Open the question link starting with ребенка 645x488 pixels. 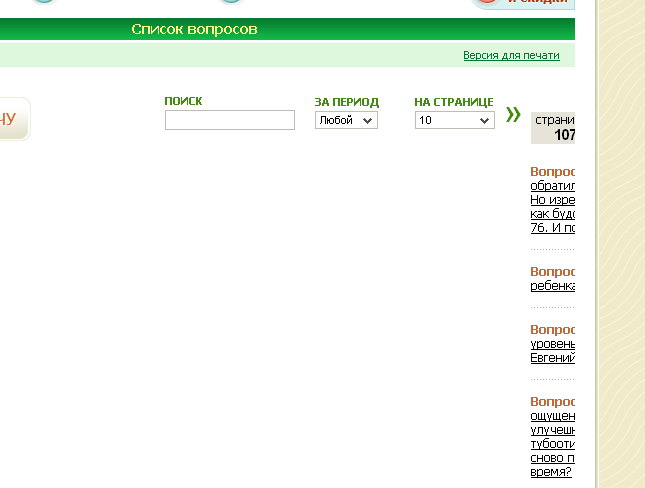(x=552, y=286)
